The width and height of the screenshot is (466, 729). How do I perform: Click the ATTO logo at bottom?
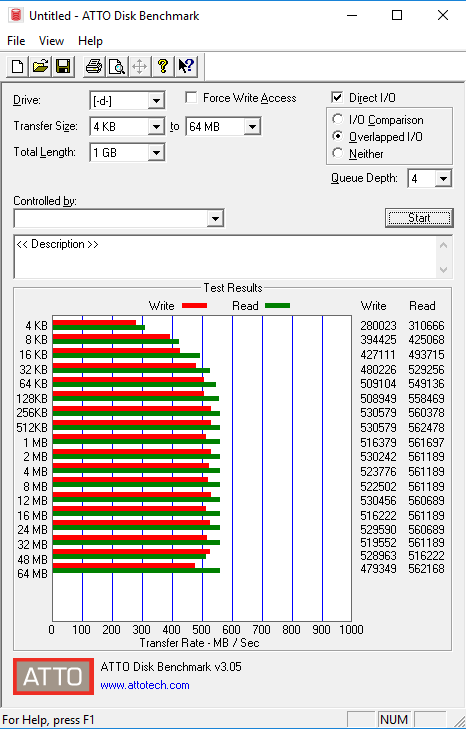pyautogui.click(x=53, y=676)
